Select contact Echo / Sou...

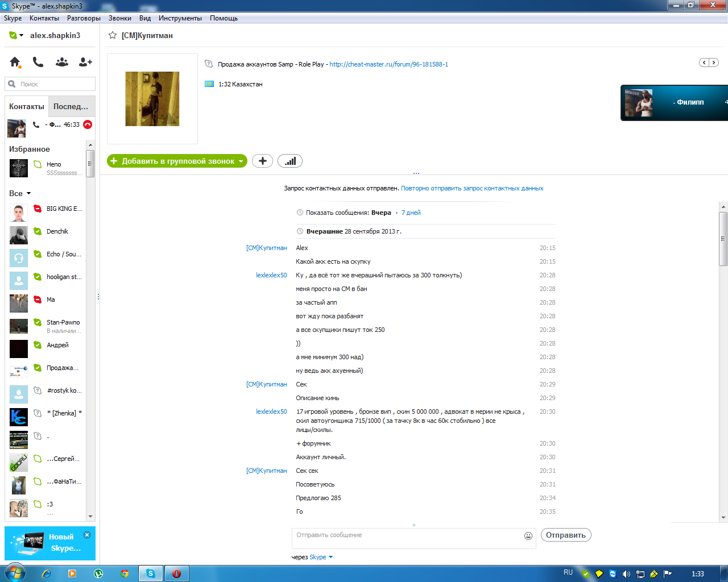[x=46, y=258]
